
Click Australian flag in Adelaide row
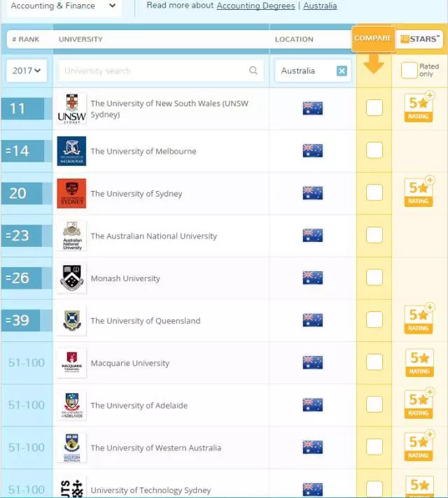[x=313, y=404]
